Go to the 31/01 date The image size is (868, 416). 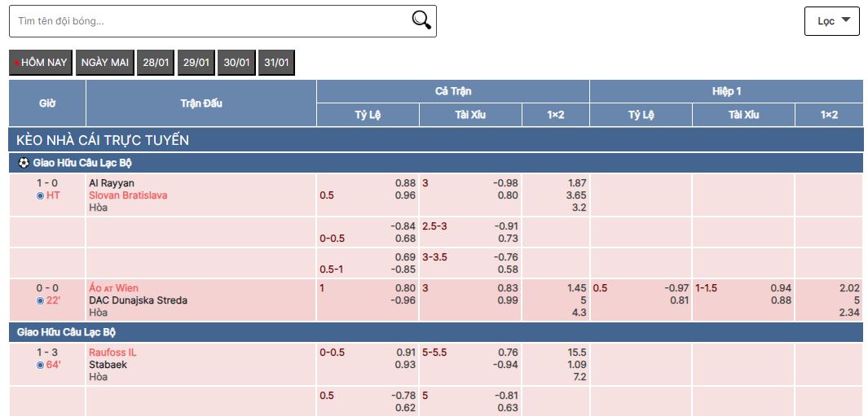(x=276, y=63)
